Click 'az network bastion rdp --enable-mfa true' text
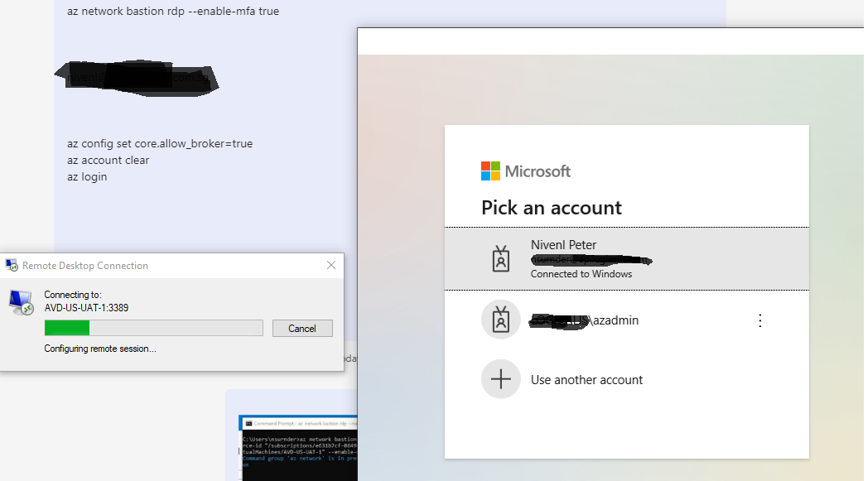This screenshot has width=868, height=481. (x=173, y=11)
